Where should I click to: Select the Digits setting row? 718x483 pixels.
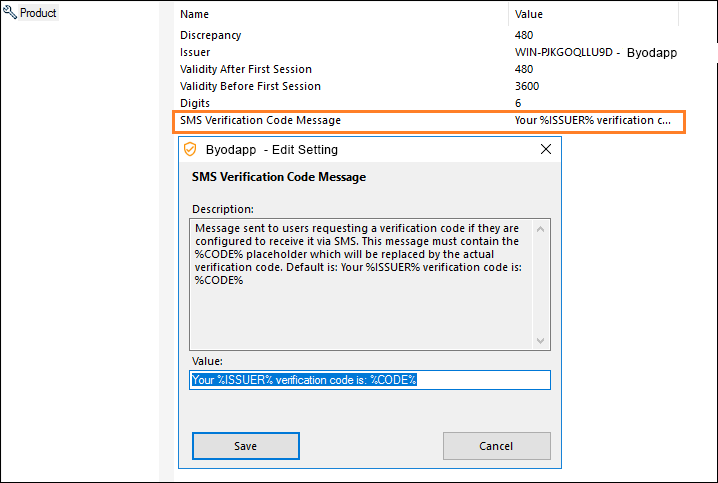[194, 103]
